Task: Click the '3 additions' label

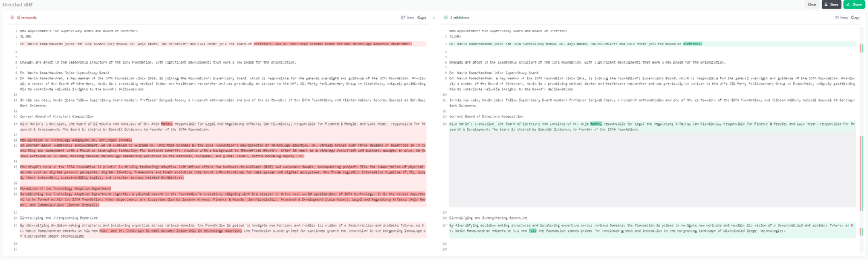Action: point(459,17)
